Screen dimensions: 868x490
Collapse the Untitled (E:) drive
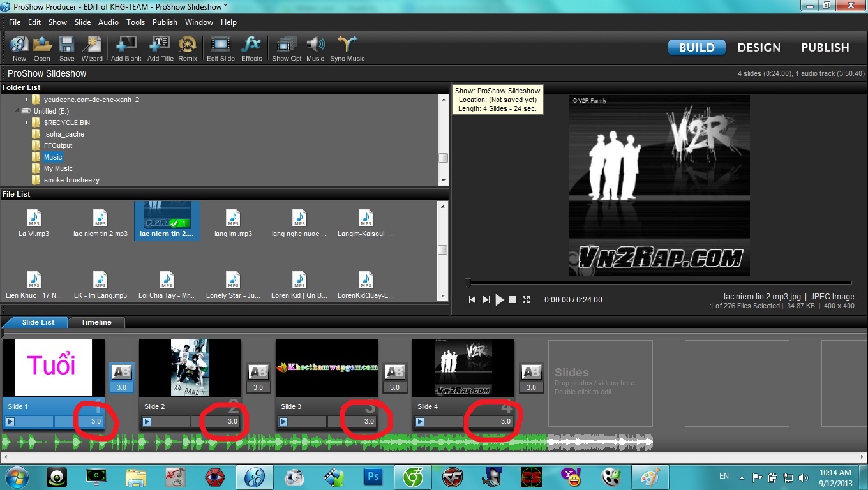click(x=17, y=111)
